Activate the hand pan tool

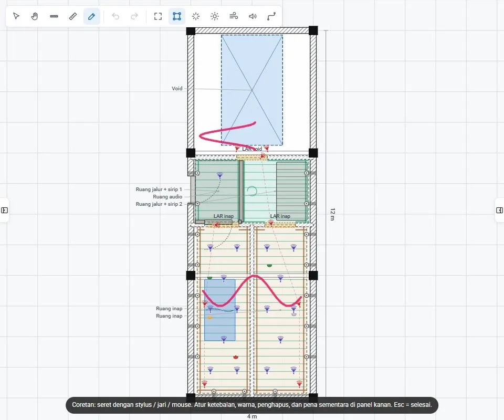pyautogui.click(x=35, y=16)
